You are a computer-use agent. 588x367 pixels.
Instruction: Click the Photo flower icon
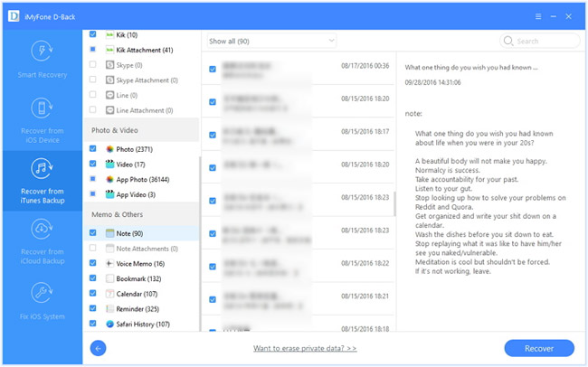[x=109, y=149]
